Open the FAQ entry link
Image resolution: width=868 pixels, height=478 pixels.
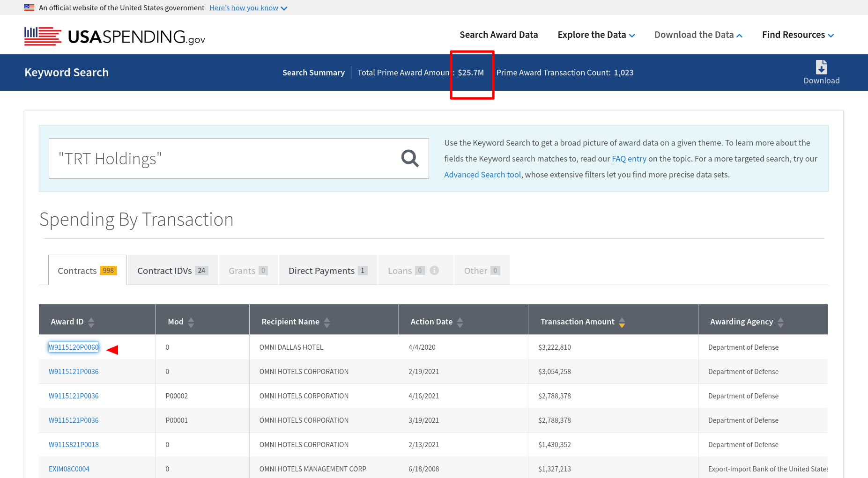(629, 159)
